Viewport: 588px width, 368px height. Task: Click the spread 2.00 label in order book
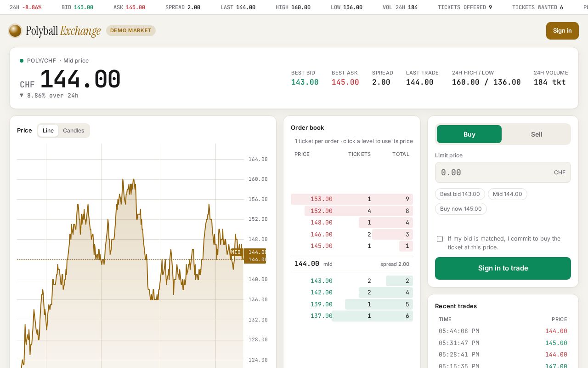pos(395,264)
